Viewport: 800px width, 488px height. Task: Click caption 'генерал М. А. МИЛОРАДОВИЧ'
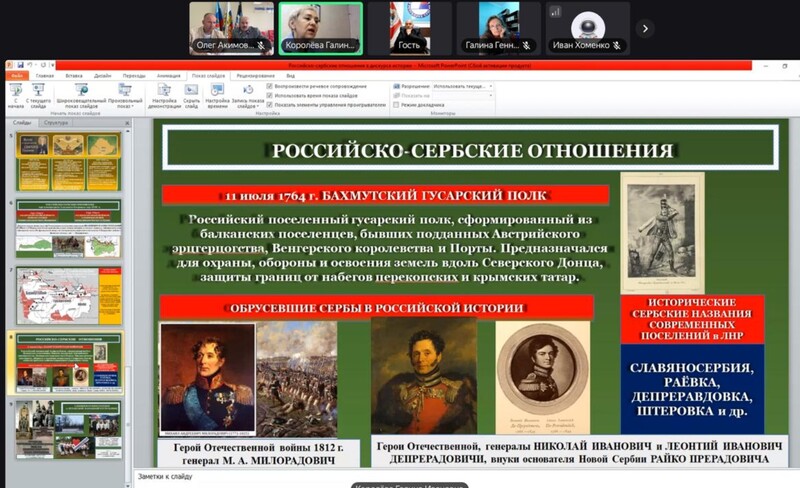(x=259, y=460)
